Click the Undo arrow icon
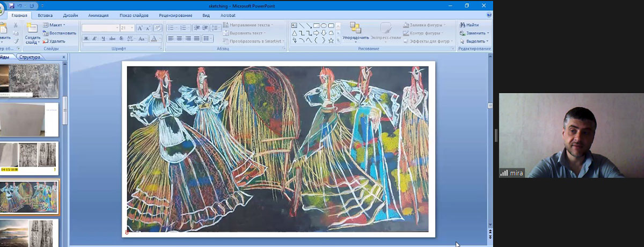 [19, 5]
